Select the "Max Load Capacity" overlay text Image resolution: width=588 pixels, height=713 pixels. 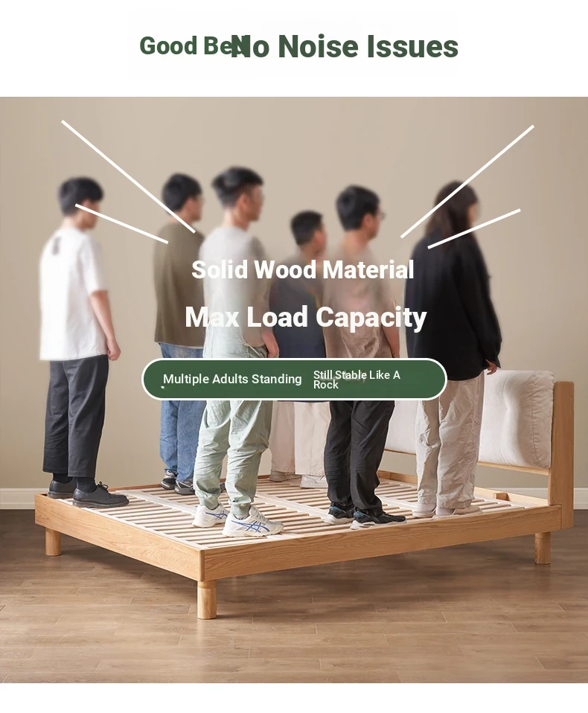click(306, 317)
